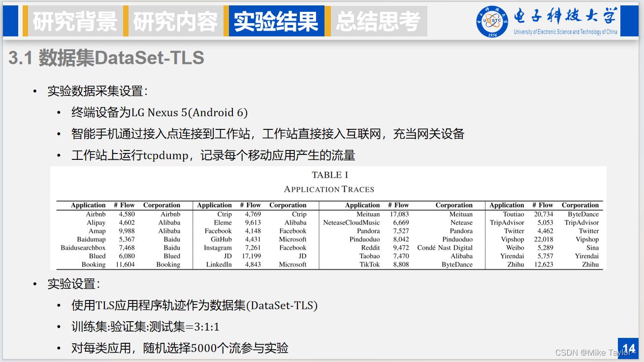Screen dimensions: 644x362
Task: Click the line 使用TLS应用程序轨迹作为数据集
Action: coord(194,305)
